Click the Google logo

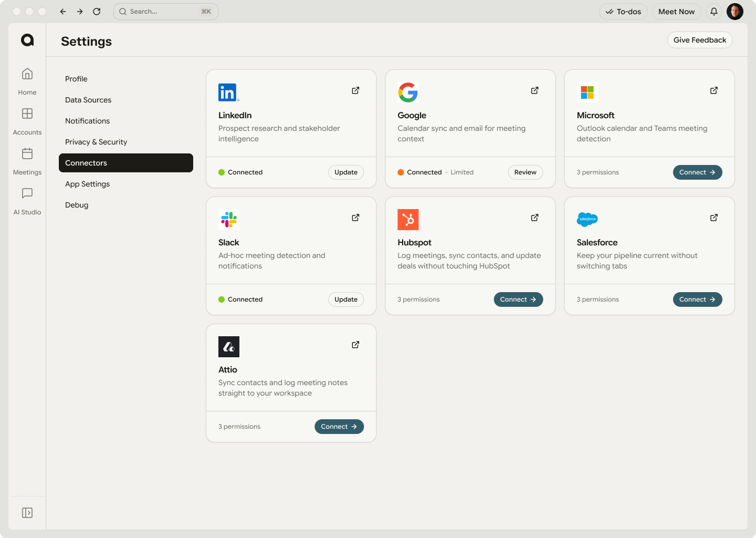coord(408,92)
